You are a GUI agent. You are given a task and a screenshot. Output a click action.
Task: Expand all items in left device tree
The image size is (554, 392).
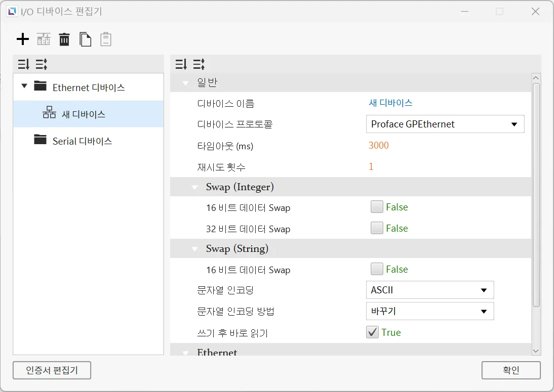(x=24, y=64)
